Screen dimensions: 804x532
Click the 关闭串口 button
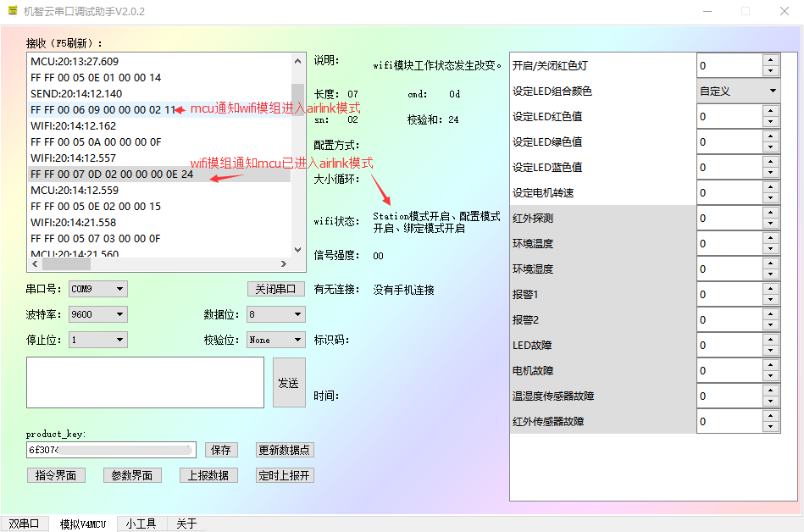[276, 288]
